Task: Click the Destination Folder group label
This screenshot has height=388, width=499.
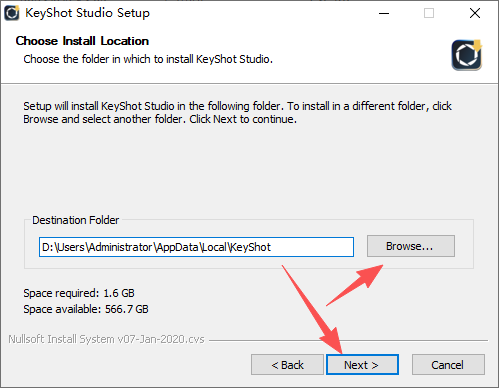Action: tap(76, 220)
